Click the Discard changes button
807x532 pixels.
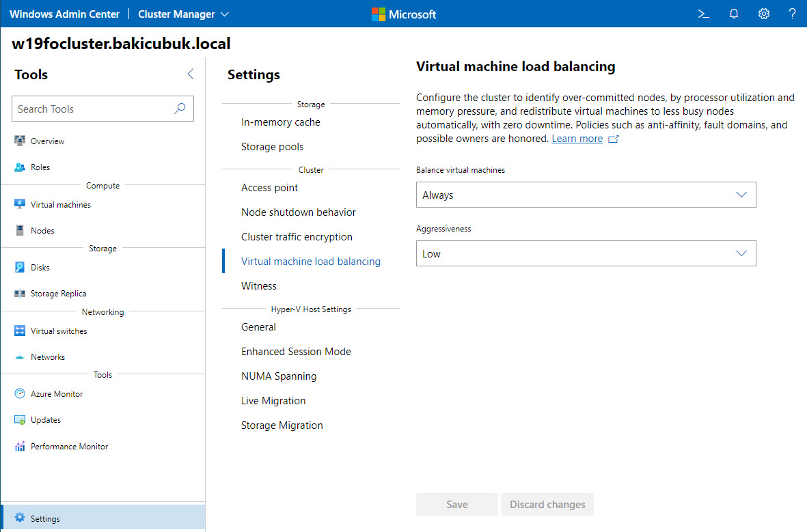547,504
